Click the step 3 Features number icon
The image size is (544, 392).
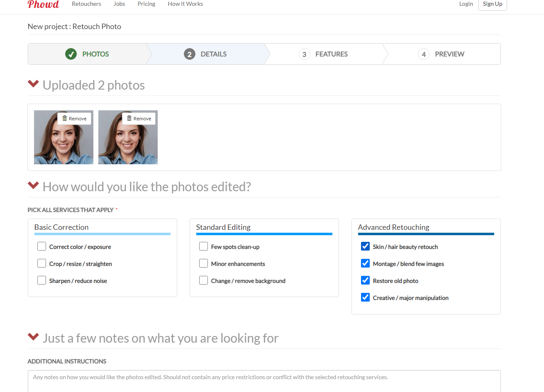pos(304,54)
